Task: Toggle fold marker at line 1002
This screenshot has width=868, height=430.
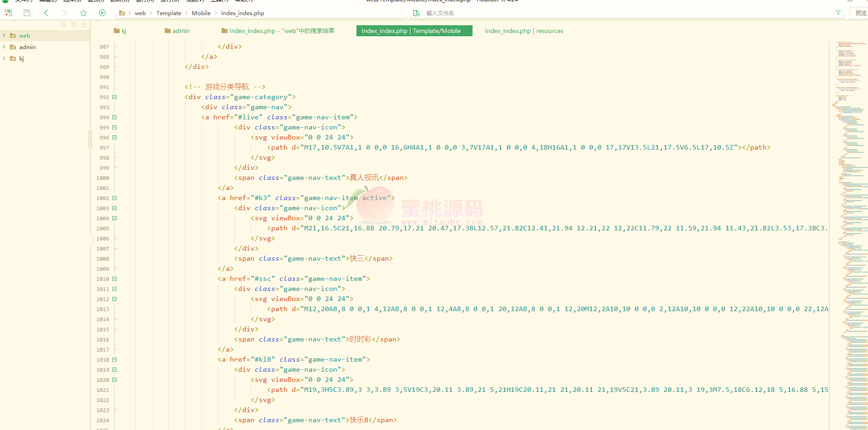Action: pyautogui.click(x=115, y=198)
